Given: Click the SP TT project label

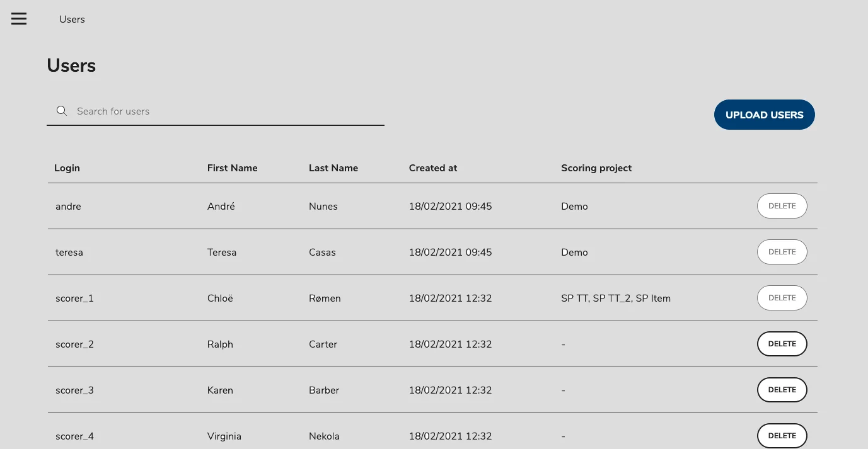Looking at the screenshot, I should 575,298.
